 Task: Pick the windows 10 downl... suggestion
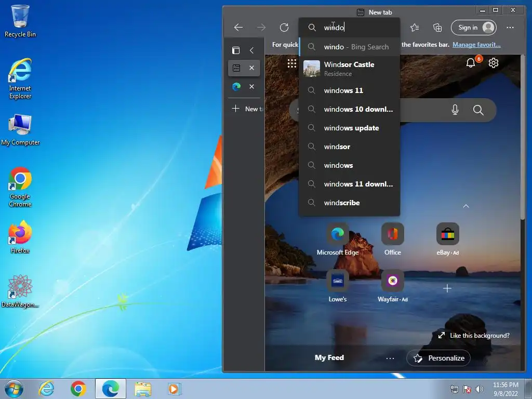(350, 109)
